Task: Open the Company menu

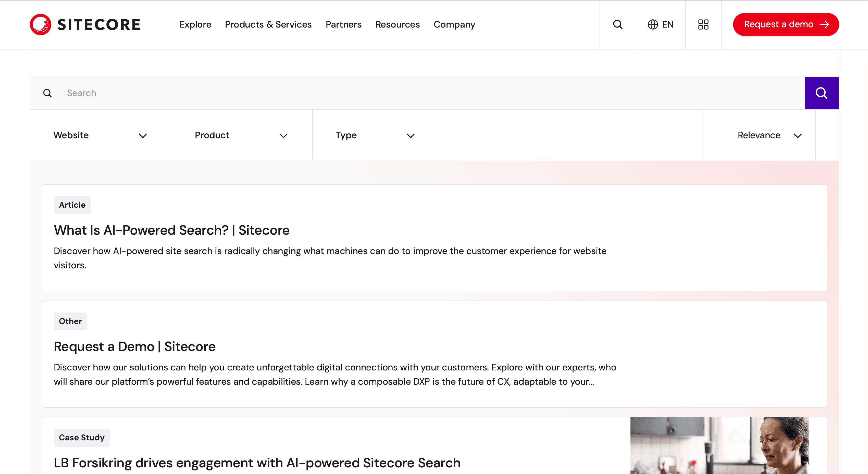Action: 454,24
